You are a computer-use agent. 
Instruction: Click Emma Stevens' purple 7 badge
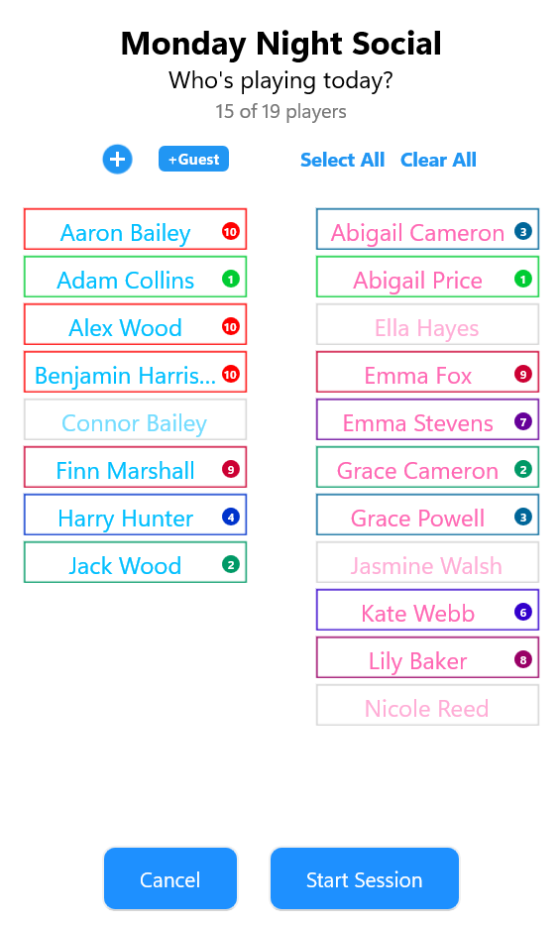[522, 421]
